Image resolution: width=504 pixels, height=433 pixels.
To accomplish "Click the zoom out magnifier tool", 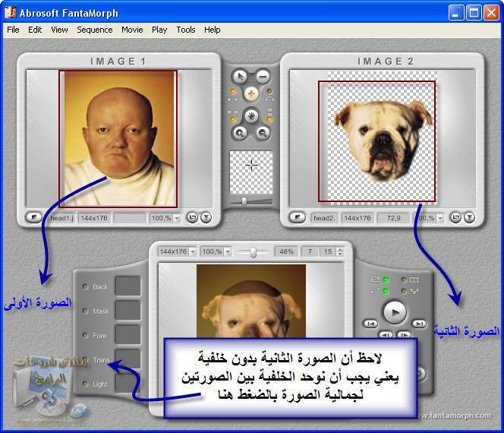I will (x=263, y=133).
